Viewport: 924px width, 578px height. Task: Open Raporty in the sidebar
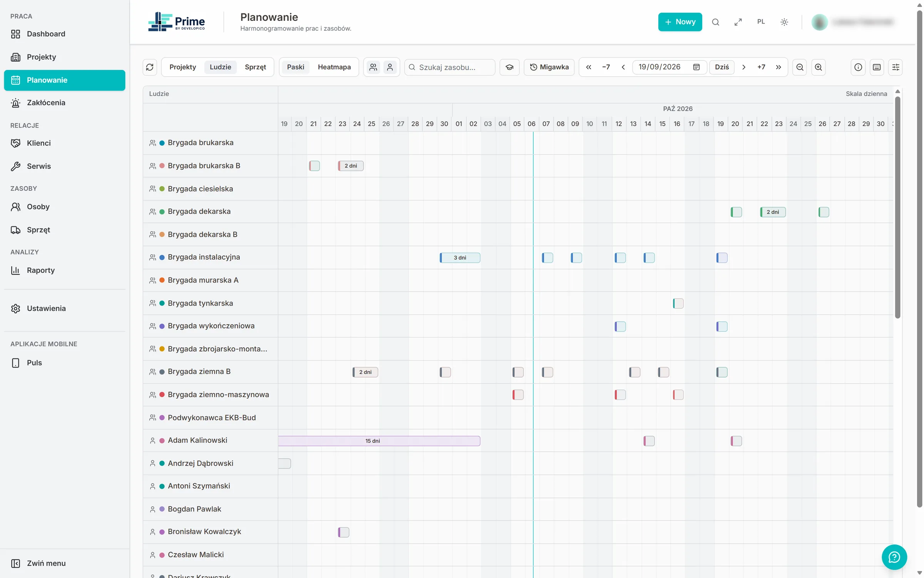coord(65,270)
